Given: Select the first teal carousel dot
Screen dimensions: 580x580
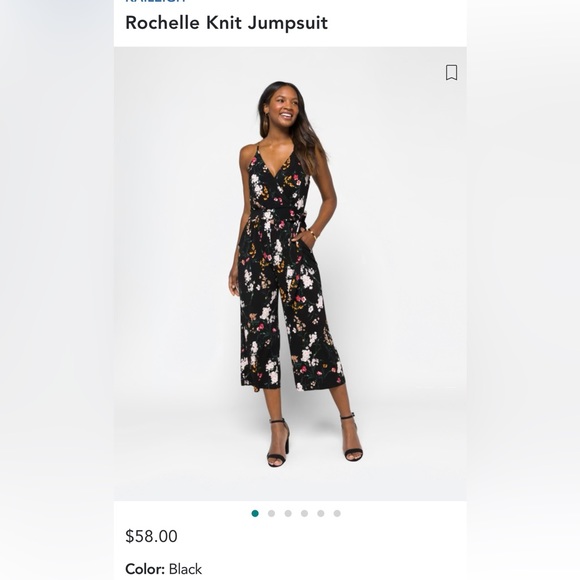Looking at the screenshot, I should [255, 513].
